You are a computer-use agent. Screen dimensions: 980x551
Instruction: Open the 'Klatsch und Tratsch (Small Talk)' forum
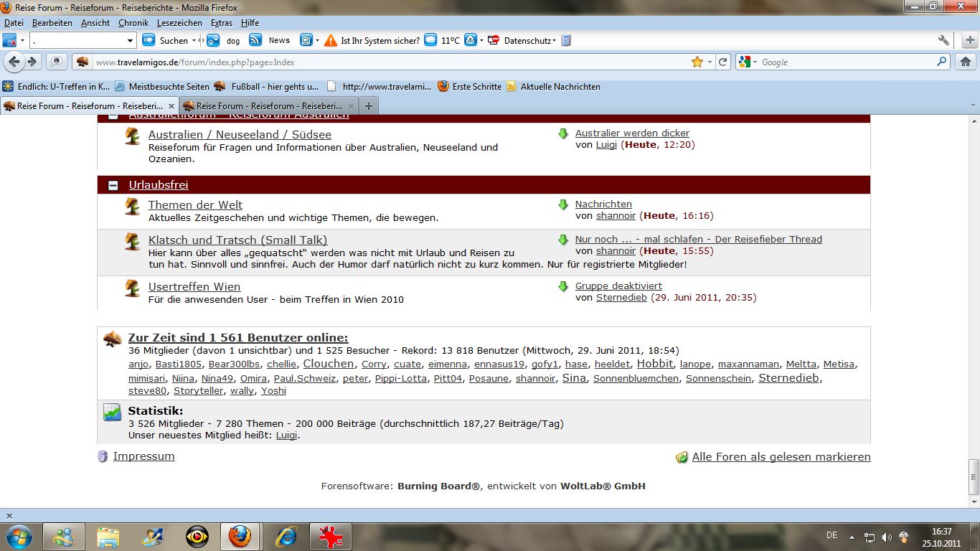click(237, 240)
